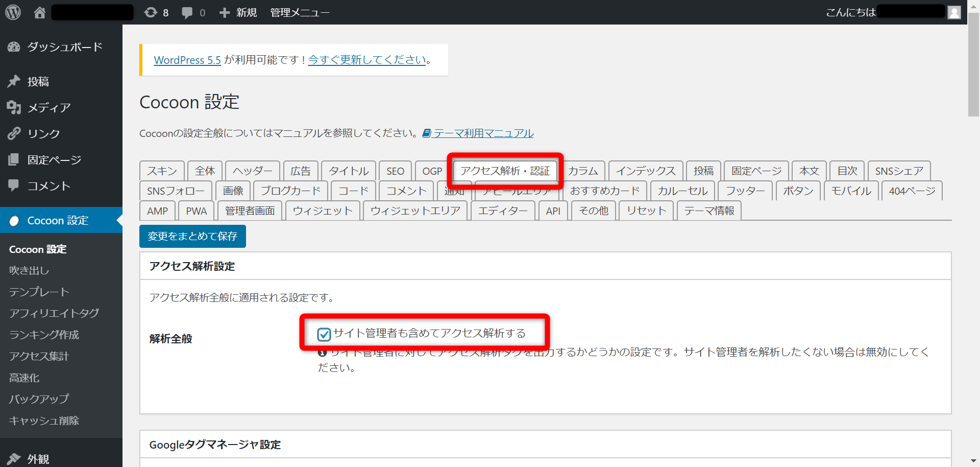Select the ウィジェットエリア tab

click(x=415, y=211)
